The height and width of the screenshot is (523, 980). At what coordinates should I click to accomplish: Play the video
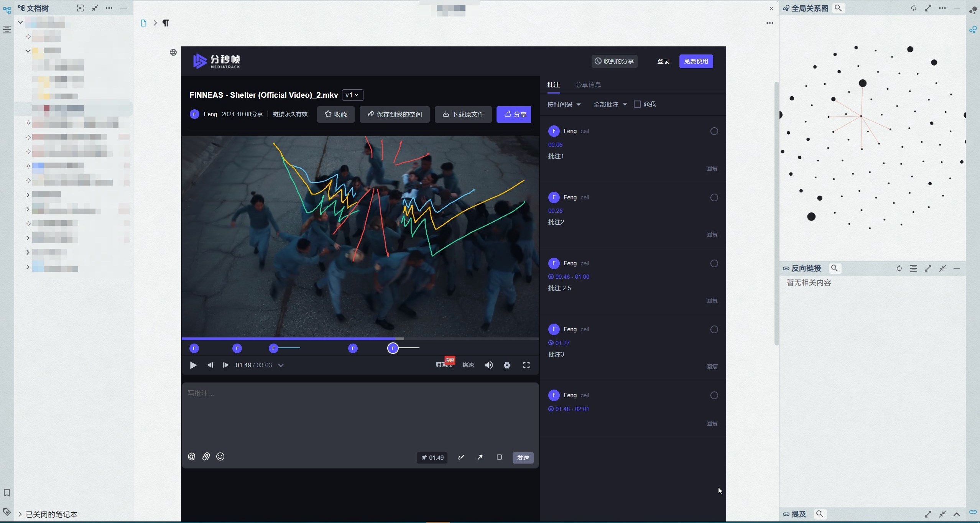click(x=193, y=365)
